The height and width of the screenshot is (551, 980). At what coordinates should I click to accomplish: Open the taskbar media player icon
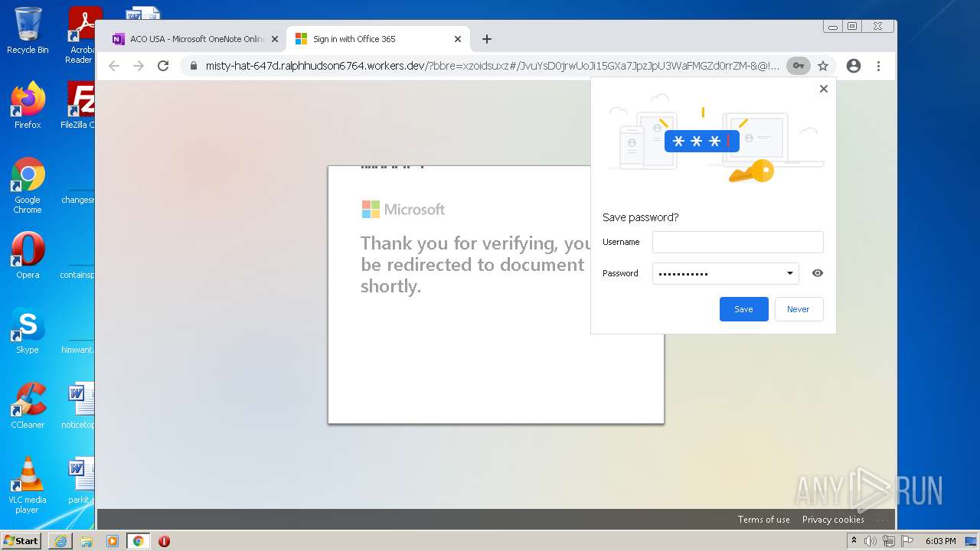(113, 541)
